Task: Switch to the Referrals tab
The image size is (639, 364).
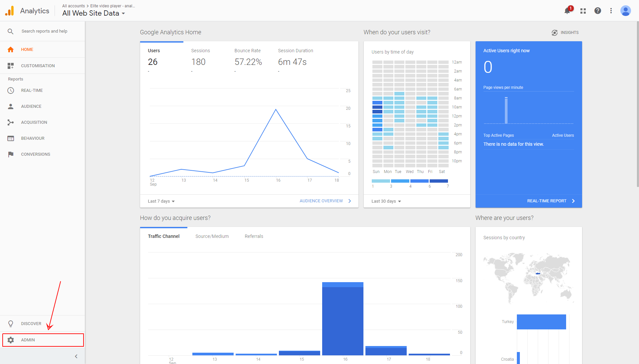Action: pyautogui.click(x=254, y=236)
